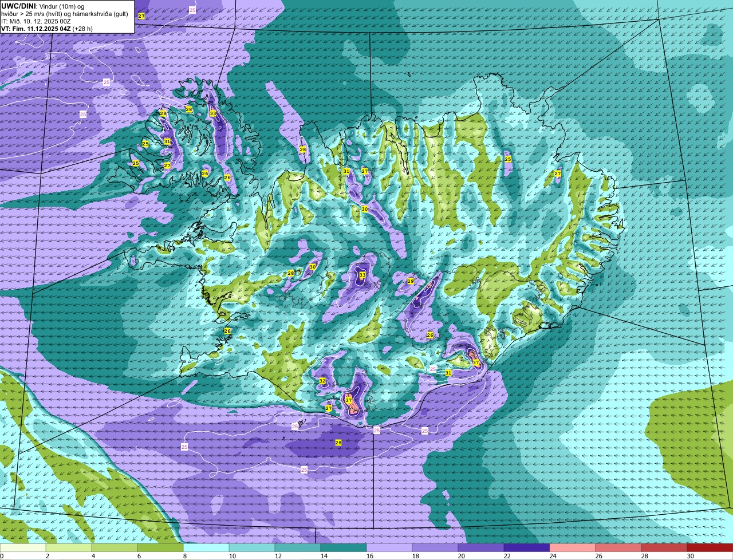Click the legend tick label "8"
The height and width of the screenshot is (560, 733).
click(x=184, y=556)
